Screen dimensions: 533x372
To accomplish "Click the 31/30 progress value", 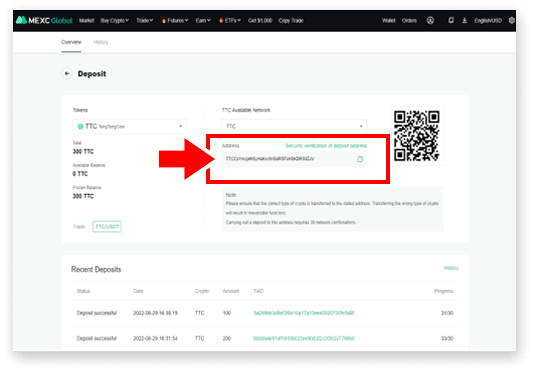I will point(447,313).
